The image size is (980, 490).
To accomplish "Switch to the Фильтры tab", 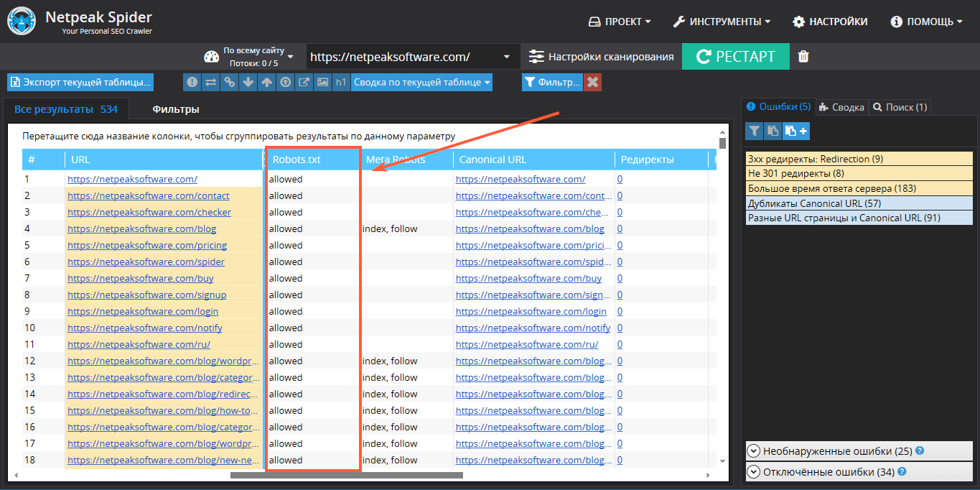I will pos(175,109).
